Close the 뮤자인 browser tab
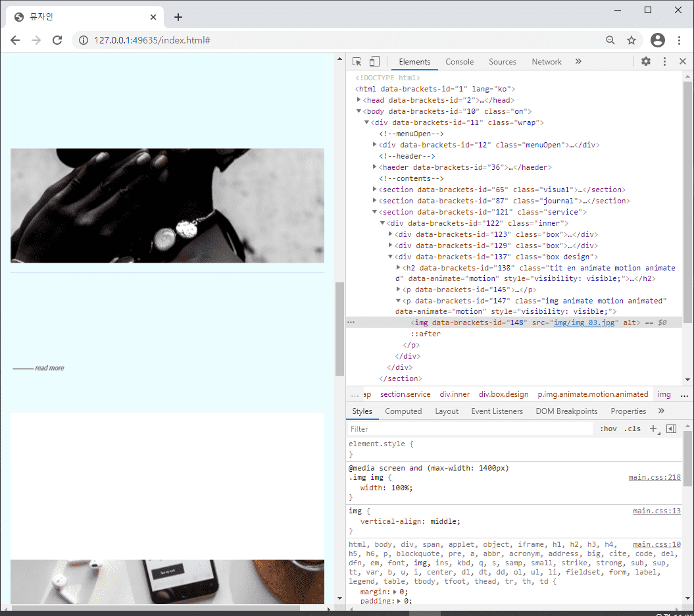The height and width of the screenshot is (616, 694). coord(153,17)
